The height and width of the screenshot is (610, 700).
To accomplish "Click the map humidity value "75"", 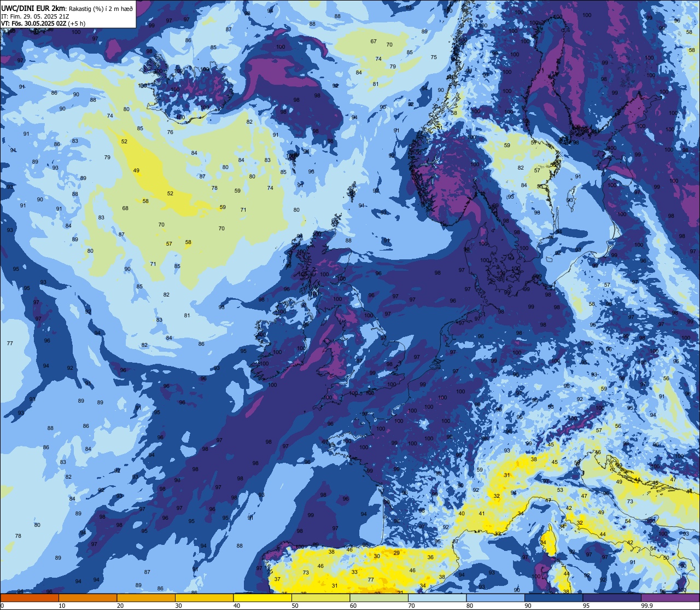I will [x=434, y=57].
